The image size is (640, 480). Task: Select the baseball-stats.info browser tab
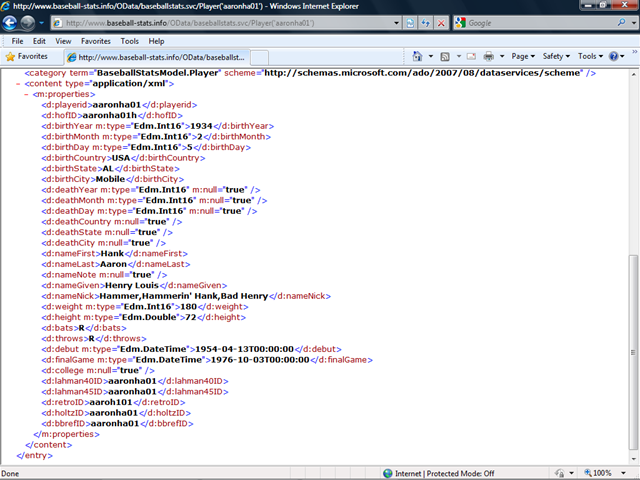pos(157,57)
